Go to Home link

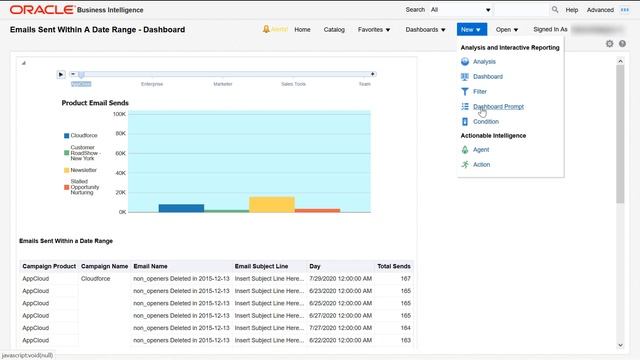302,30
